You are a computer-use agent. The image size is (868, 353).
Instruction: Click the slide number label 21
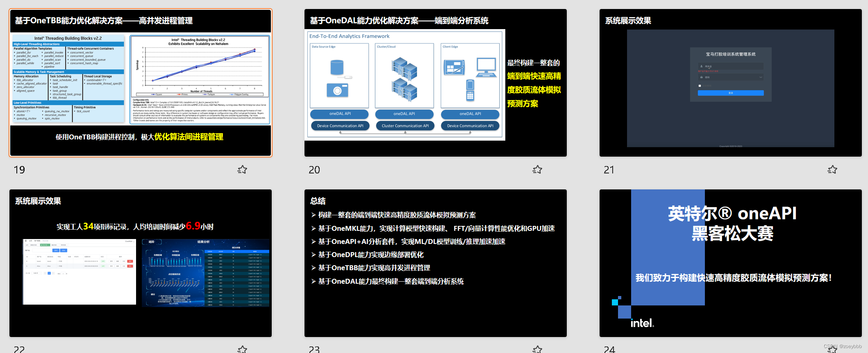point(609,170)
